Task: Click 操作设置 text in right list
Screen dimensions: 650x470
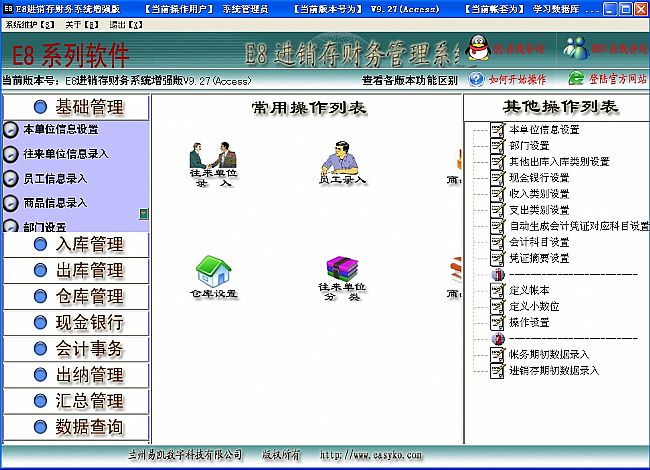Action: (x=529, y=322)
